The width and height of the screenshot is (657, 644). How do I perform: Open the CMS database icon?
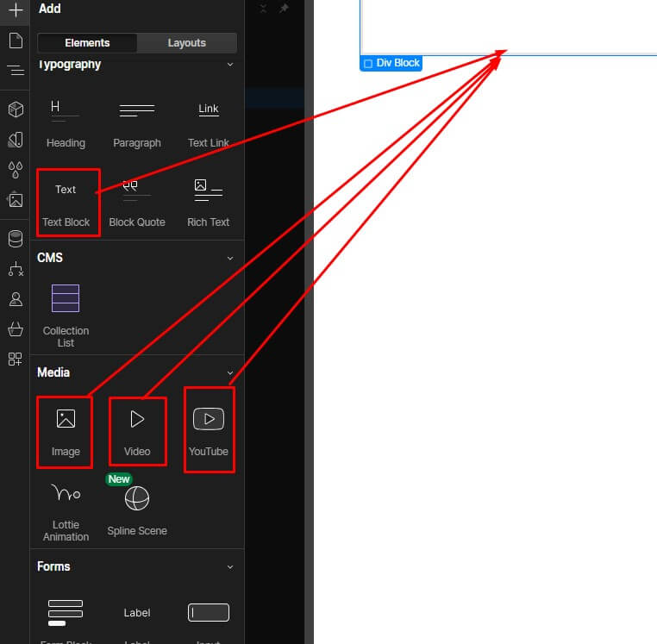16,239
